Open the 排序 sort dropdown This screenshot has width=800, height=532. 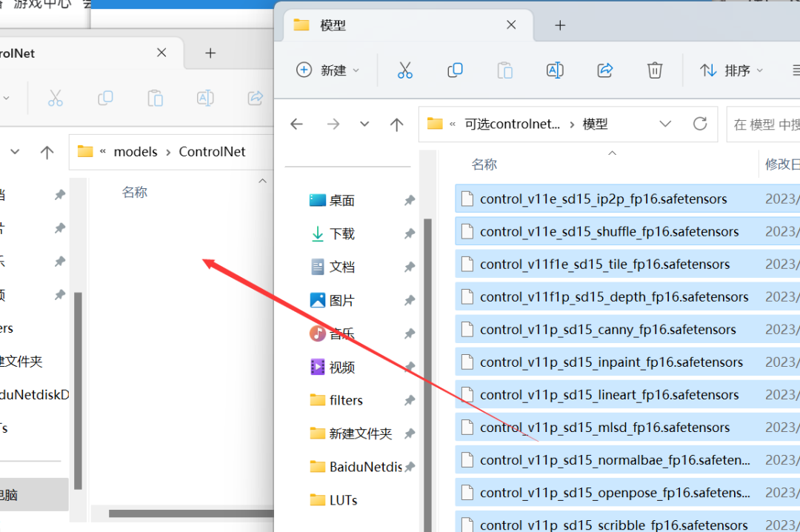coord(731,70)
